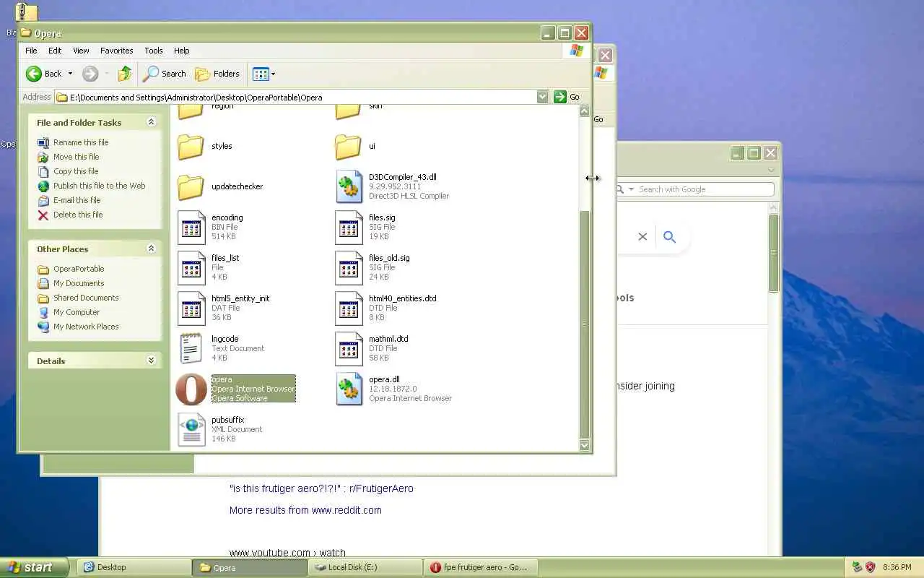
Task: Select the files.sig file icon
Action: pos(349,227)
